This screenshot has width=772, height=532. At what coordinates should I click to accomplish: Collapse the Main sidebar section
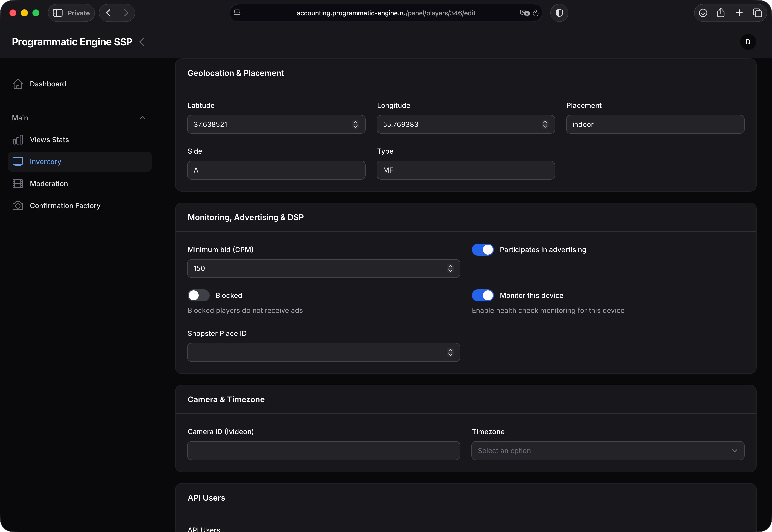[x=143, y=118]
